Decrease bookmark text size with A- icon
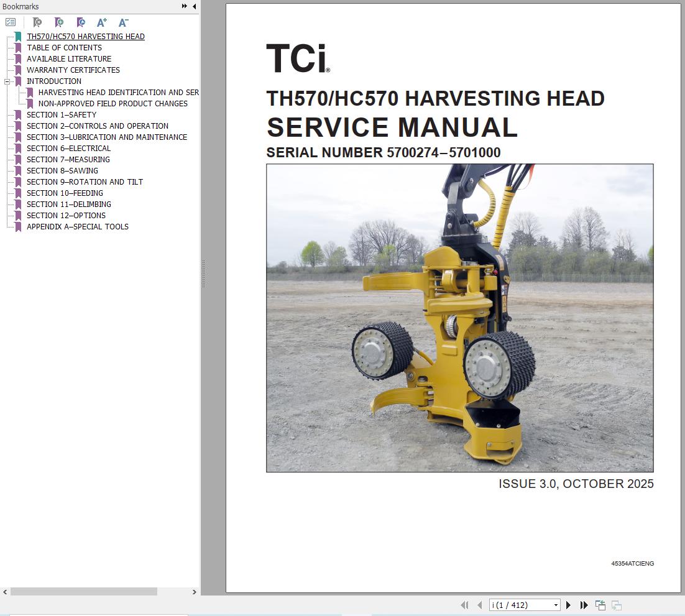This screenshot has width=685, height=616. click(122, 22)
